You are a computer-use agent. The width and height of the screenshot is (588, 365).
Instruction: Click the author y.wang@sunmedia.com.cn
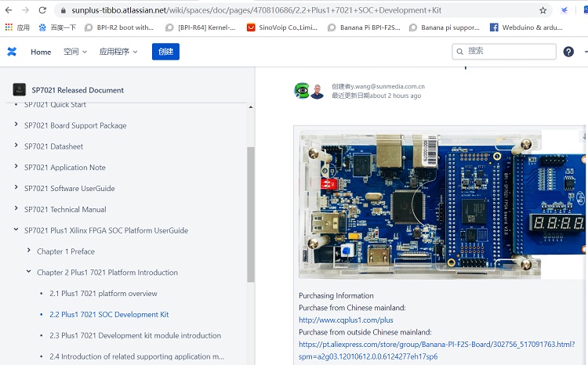(x=387, y=87)
